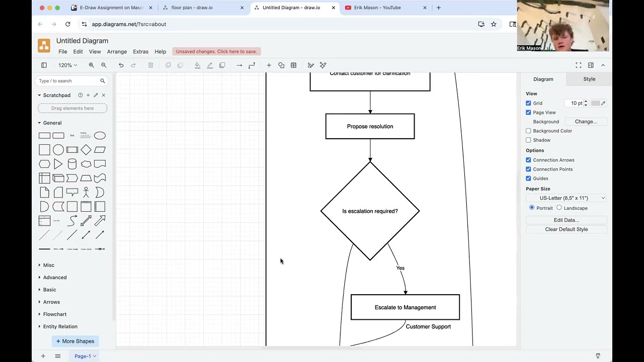The height and width of the screenshot is (362, 644).
Task: Click the redo arrow icon
Action: [x=133, y=65]
